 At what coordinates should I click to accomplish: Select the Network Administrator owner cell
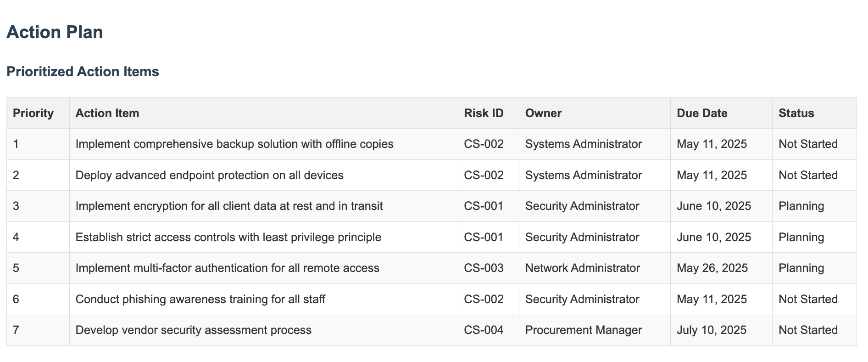pos(582,268)
